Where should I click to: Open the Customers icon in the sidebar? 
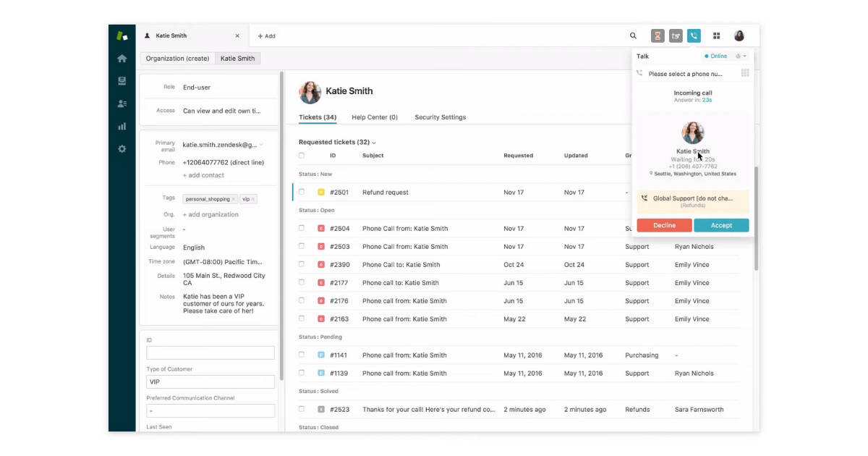[x=122, y=102]
